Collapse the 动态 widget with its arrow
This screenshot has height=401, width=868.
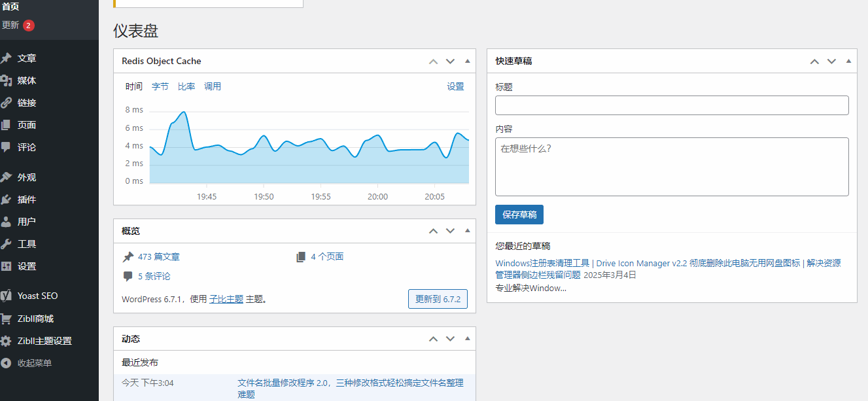click(x=467, y=338)
